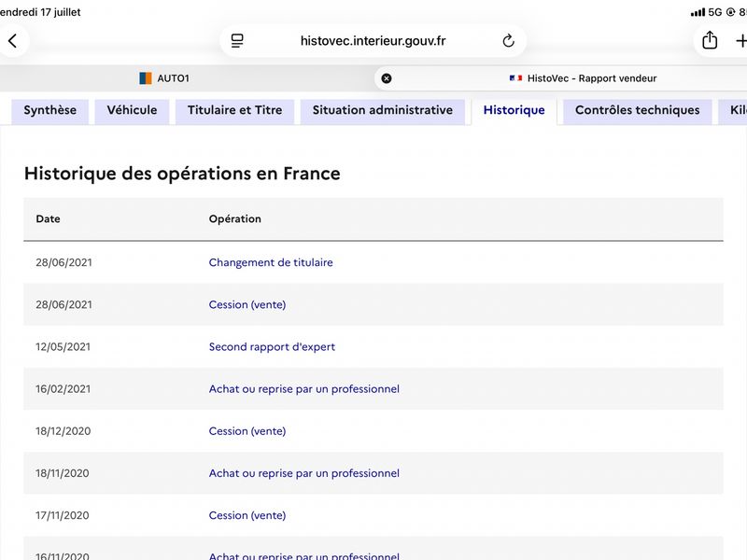This screenshot has height=560, width=747.
Task: Click Cession (vente) dated 17/11/2020
Action: tap(247, 515)
